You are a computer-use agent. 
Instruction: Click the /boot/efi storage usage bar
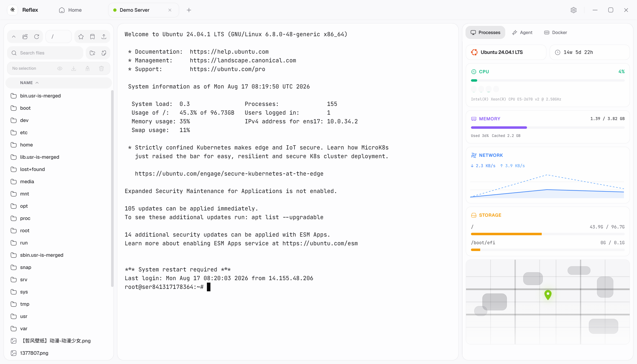(x=548, y=250)
